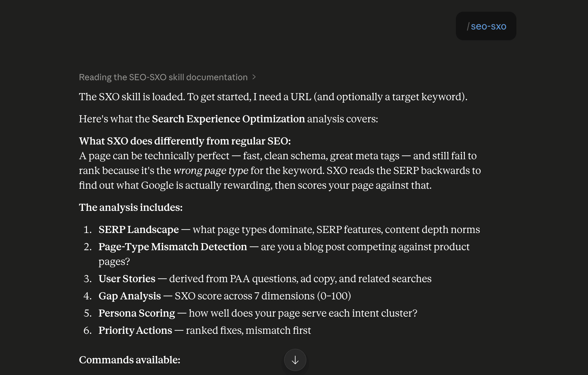Click the Commands available heading
Screen dimensions: 588x375
click(130, 360)
